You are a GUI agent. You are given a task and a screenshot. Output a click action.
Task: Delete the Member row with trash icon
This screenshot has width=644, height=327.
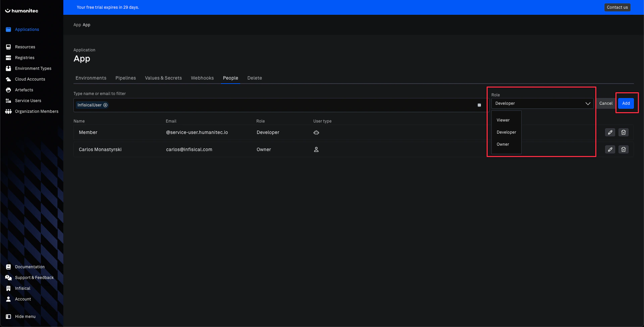pos(624,132)
